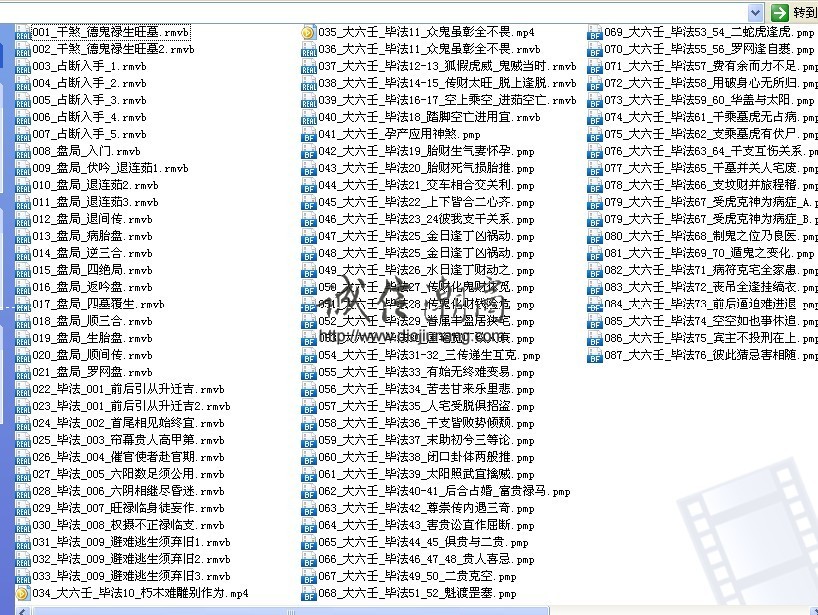Click the REAL icon beside 001_干煞_德鬼禄生旺墓.rmvb
Screen dimensions: 818x615
pyautogui.click(x=22, y=32)
